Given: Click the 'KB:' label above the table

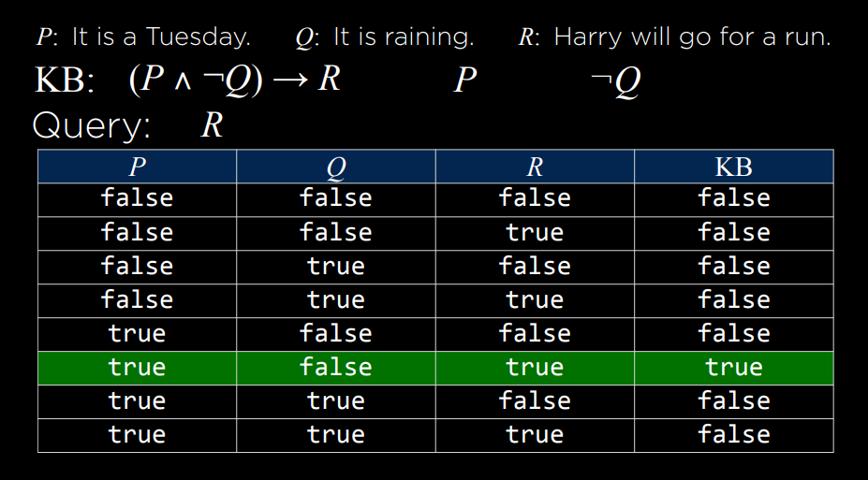Looking at the screenshot, I should coord(65,81).
